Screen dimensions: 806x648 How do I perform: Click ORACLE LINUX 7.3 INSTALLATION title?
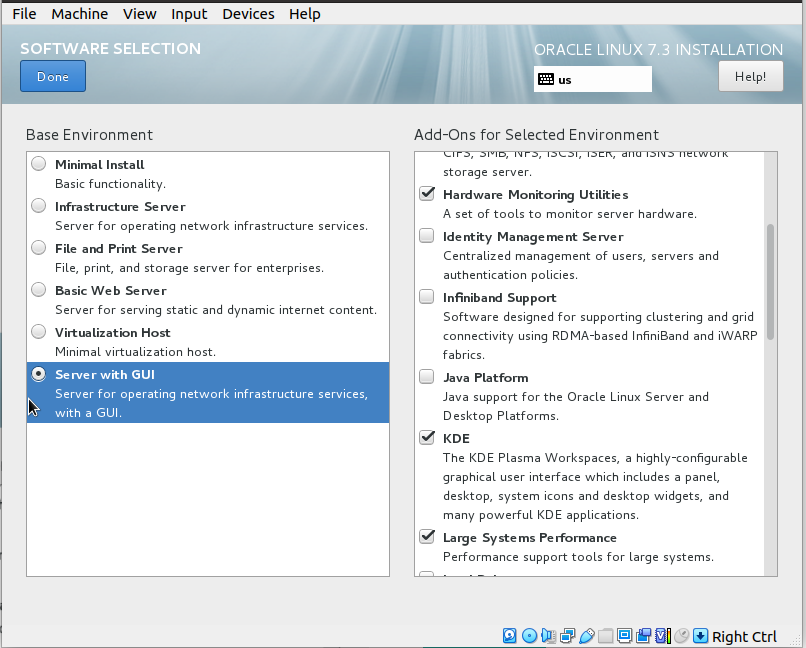[x=658, y=49]
